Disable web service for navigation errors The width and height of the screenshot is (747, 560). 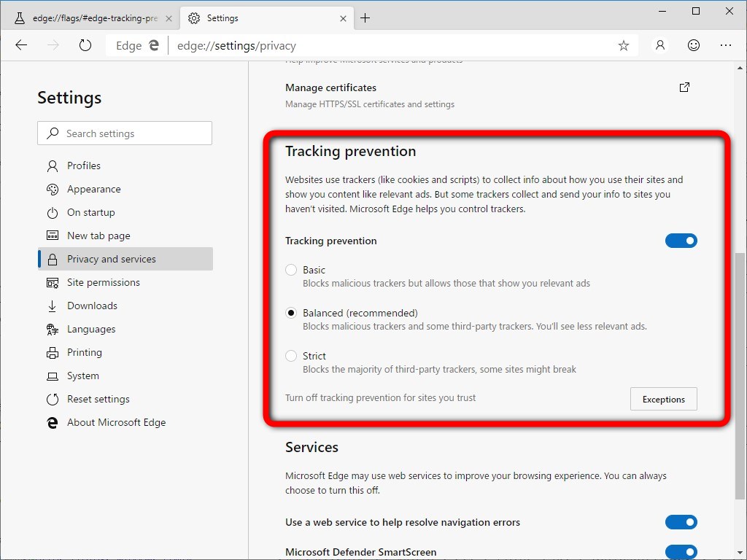(x=681, y=522)
